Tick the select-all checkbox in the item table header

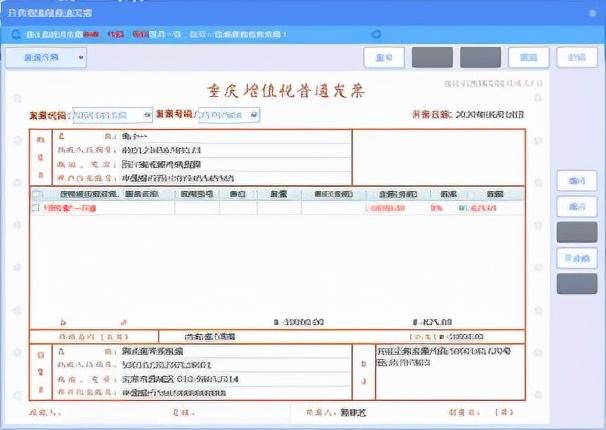pyautogui.click(x=37, y=194)
